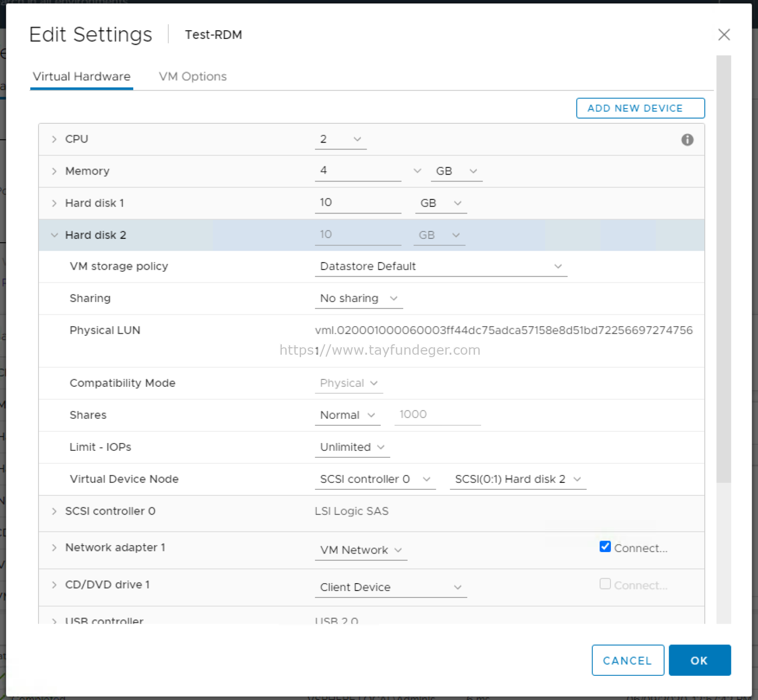
Task: Enable Connect checkbox for Network adapter 1
Action: tap(605, 547)
